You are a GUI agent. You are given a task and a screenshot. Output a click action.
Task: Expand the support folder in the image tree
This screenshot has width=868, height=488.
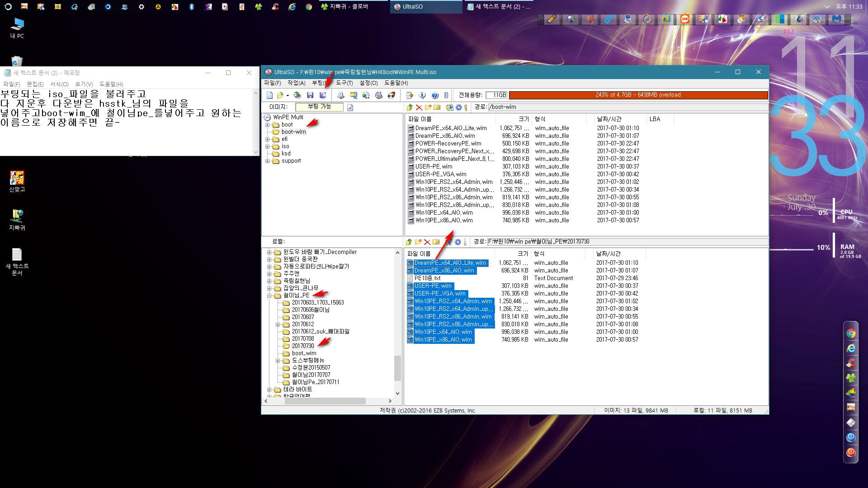coord(267,161)
